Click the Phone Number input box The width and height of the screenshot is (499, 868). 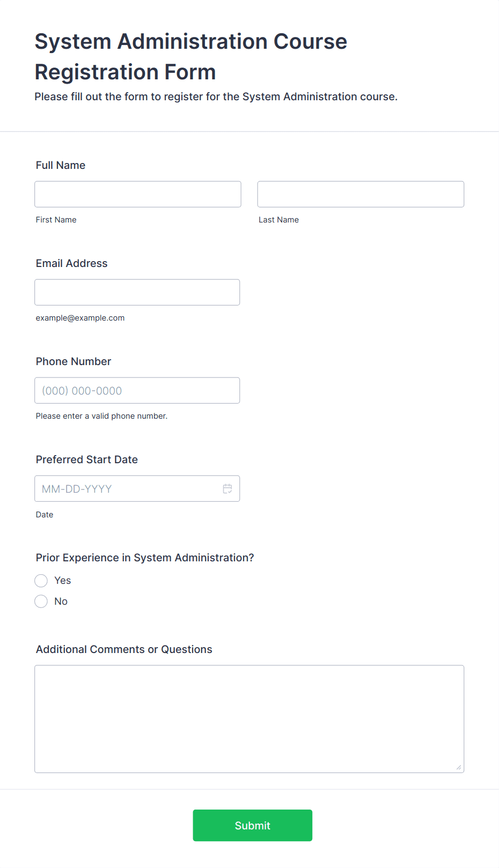click(x=137, y=390)
